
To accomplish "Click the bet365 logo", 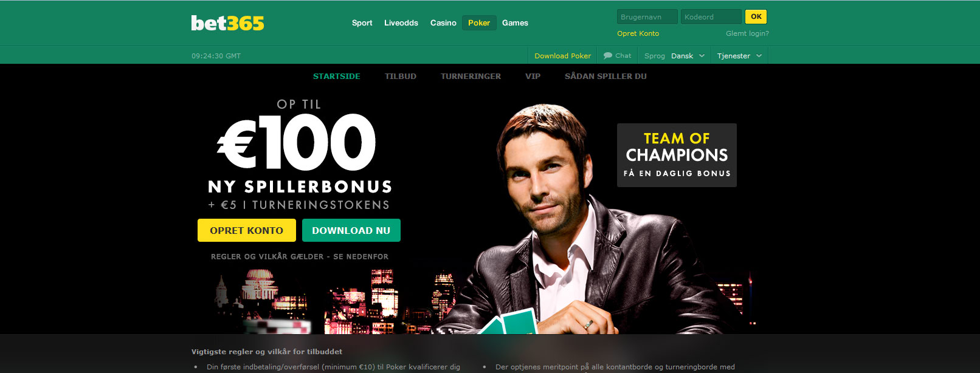I will (227, 23).
